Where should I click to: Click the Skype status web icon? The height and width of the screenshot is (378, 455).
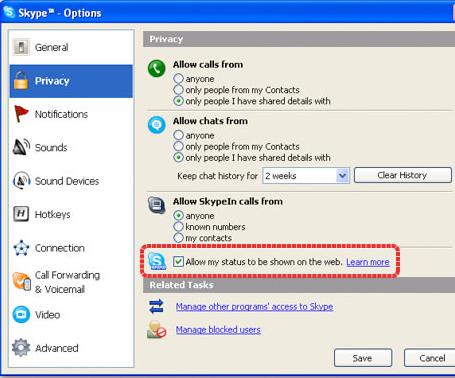coord(157,261)
